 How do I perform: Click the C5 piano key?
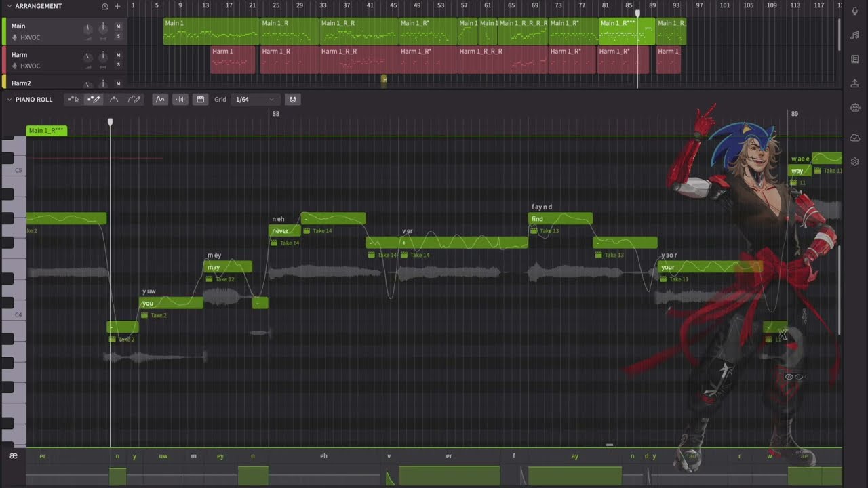[x=18, y=170]
